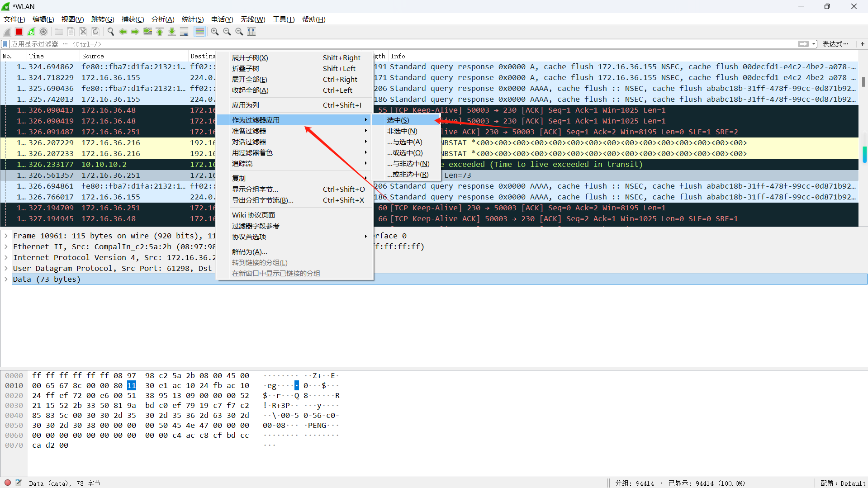Go to the first packet

tap(160, 32)
